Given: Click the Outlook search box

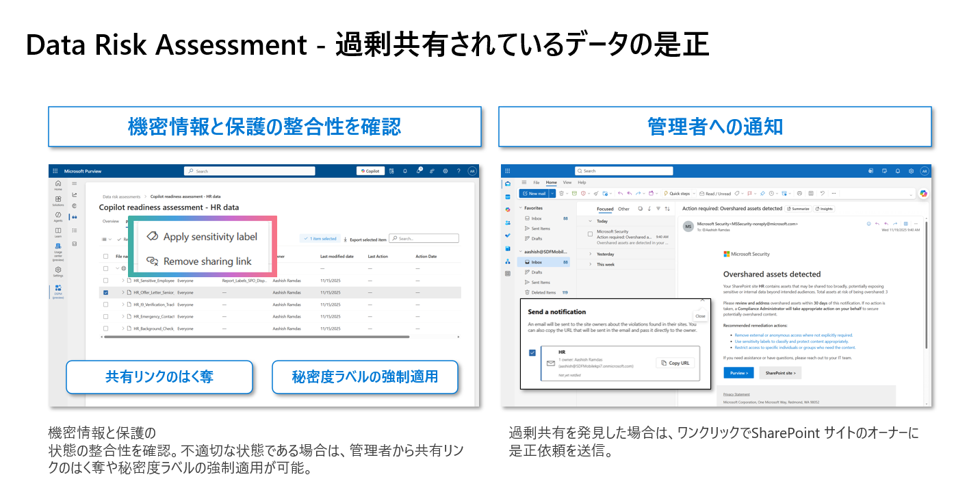Looking at the screenshot, I should click(624, 171).
